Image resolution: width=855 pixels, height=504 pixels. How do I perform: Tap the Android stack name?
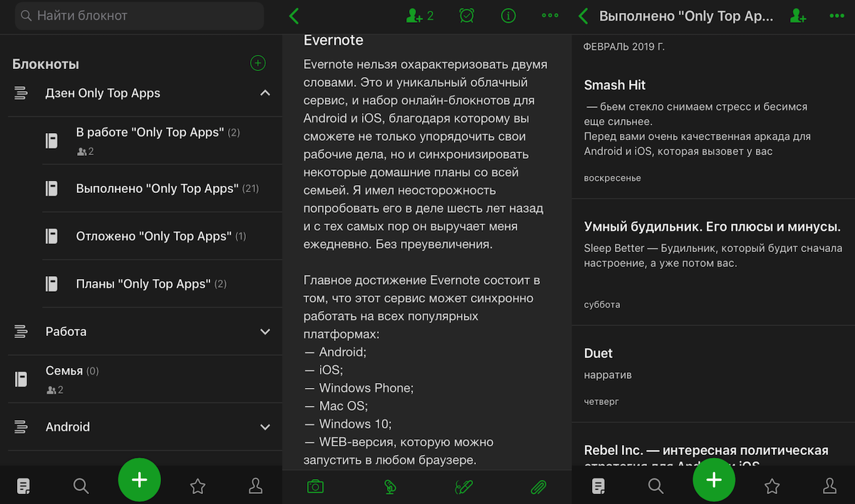tap(68, 427)
